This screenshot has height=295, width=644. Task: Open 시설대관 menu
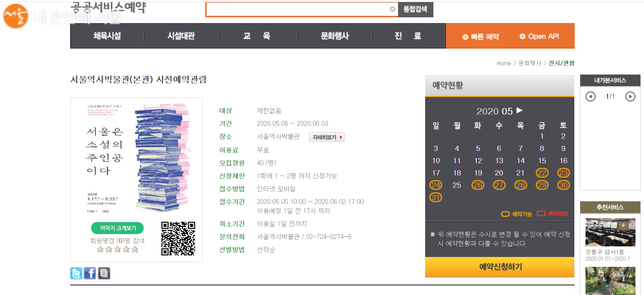click(181, 36)
